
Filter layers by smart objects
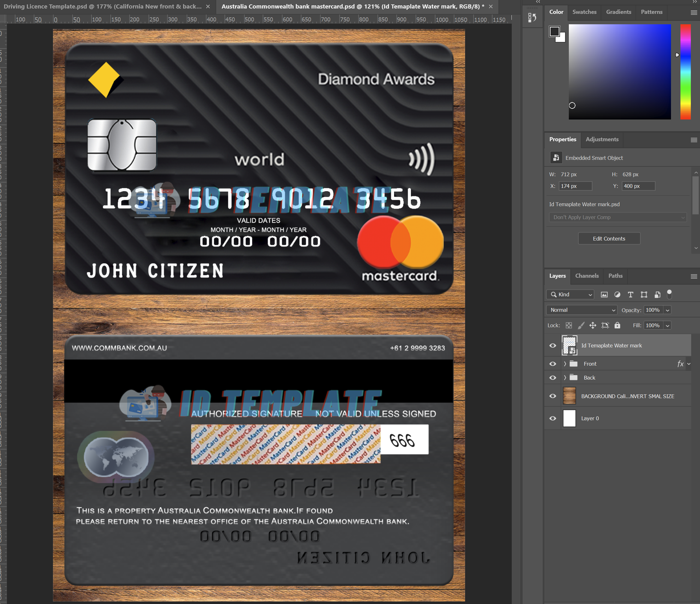coord(657,294)
